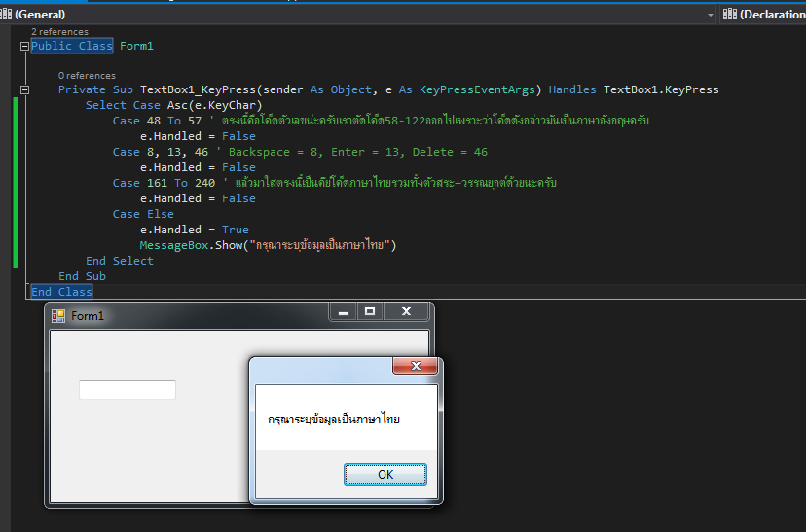Collapse the Public Class Form1 outline

click(x=24, y=47)
